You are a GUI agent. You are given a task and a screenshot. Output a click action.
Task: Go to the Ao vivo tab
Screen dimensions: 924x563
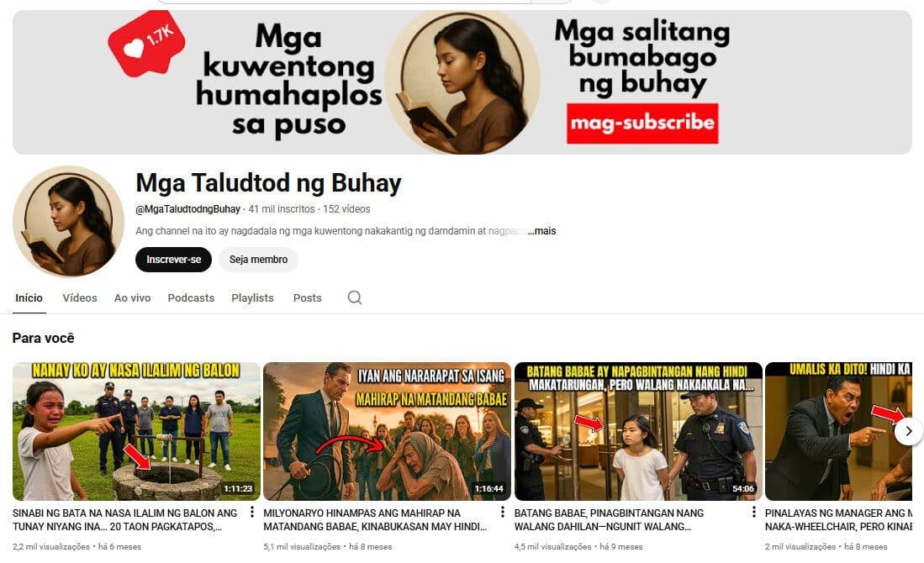pyautogui.click(x=133, y=298)
